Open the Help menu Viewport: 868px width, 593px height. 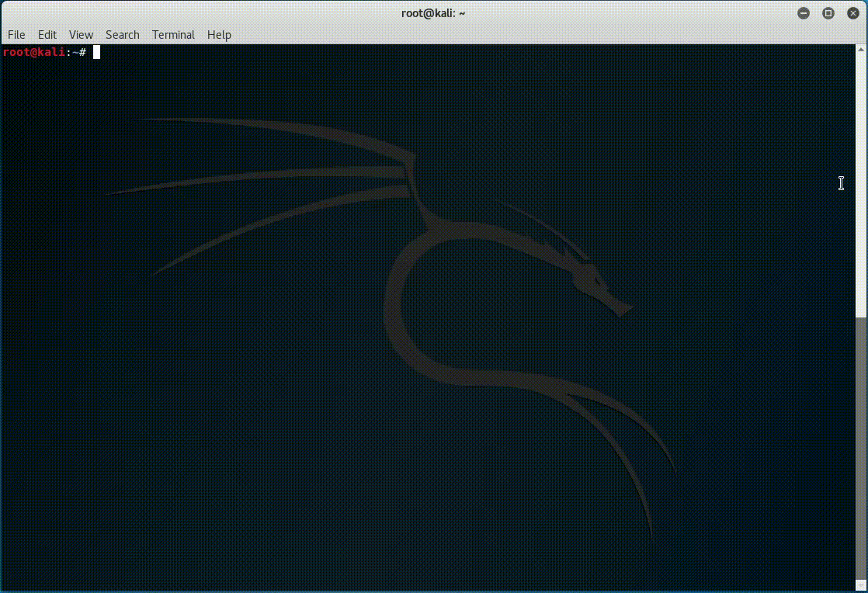pyautogui.click(x=219, y=34)
